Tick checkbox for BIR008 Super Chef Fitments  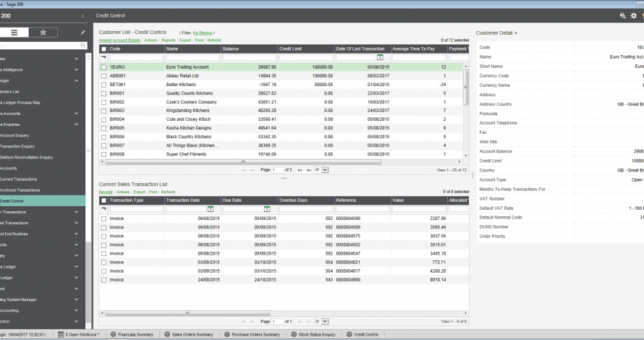103,154
